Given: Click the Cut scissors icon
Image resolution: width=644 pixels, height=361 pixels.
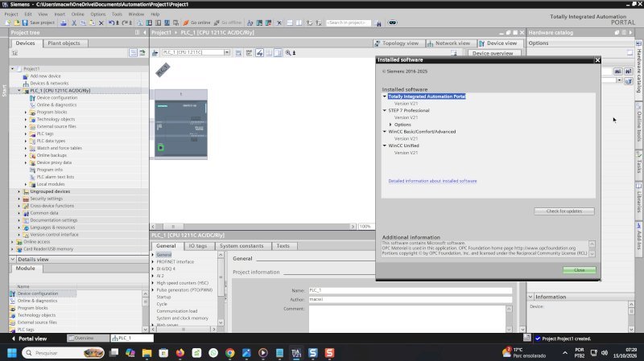Looking at the screenshot, I should [74, 23].
